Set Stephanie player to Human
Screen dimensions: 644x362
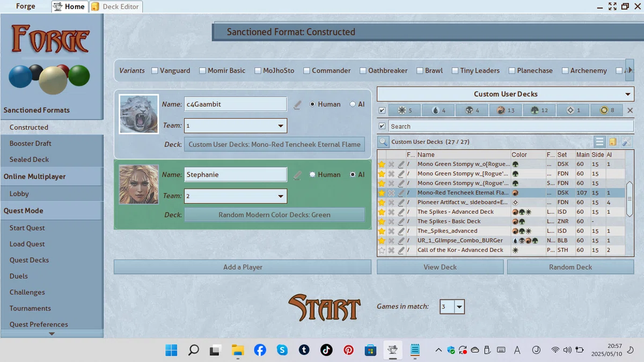(x=312, y=175)
